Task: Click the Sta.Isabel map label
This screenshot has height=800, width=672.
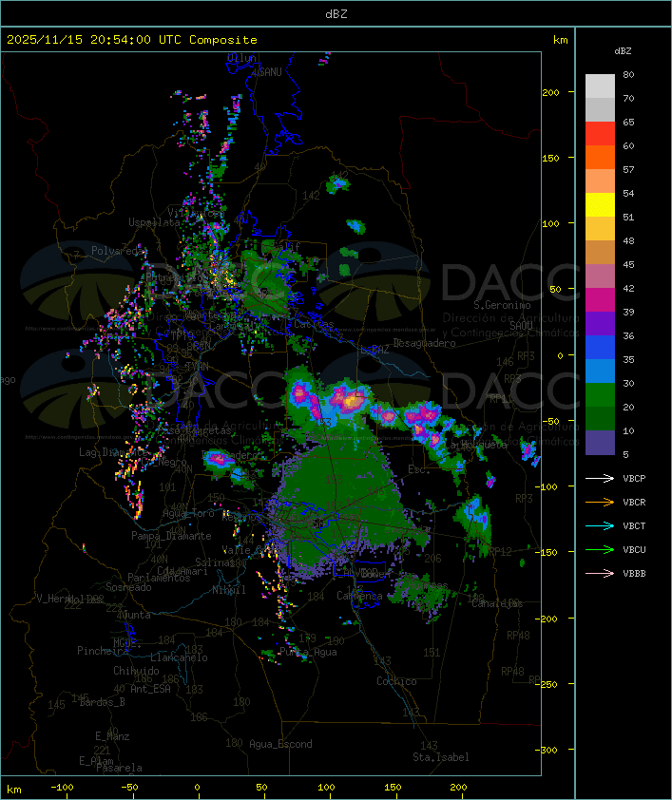Action: 441,757
